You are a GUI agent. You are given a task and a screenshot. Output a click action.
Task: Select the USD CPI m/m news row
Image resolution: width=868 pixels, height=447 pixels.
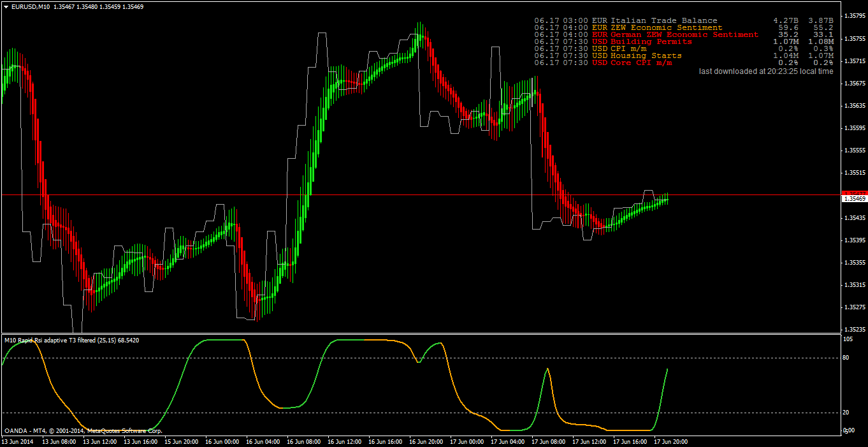point(684,49)
